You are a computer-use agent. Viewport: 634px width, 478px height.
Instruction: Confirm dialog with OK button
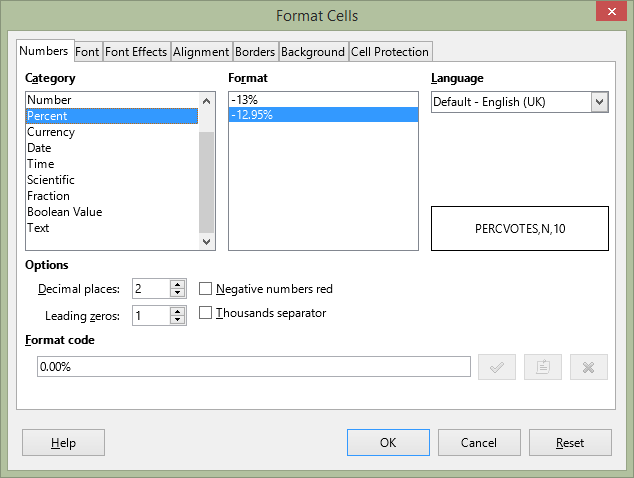[x=388, y=442]
